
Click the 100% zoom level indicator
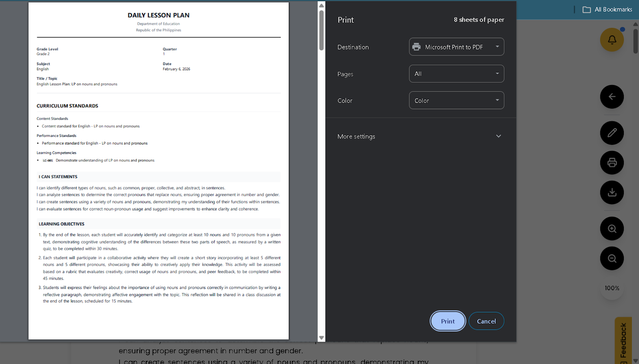[611, 288]
